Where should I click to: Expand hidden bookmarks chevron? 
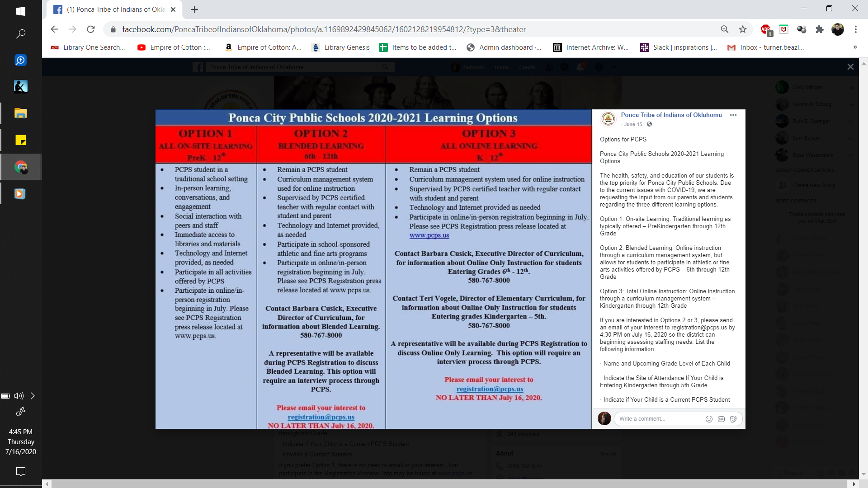coord(854,47)
